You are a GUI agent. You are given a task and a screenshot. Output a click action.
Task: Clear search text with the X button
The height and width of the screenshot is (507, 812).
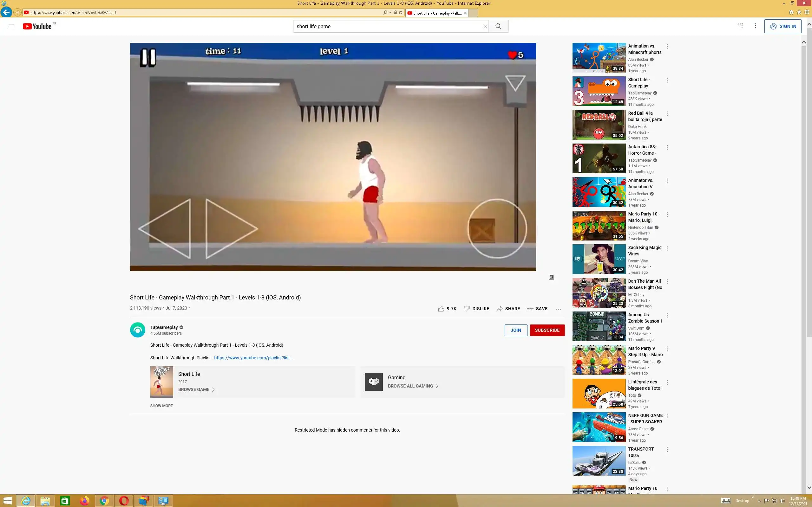coord(485,26)
